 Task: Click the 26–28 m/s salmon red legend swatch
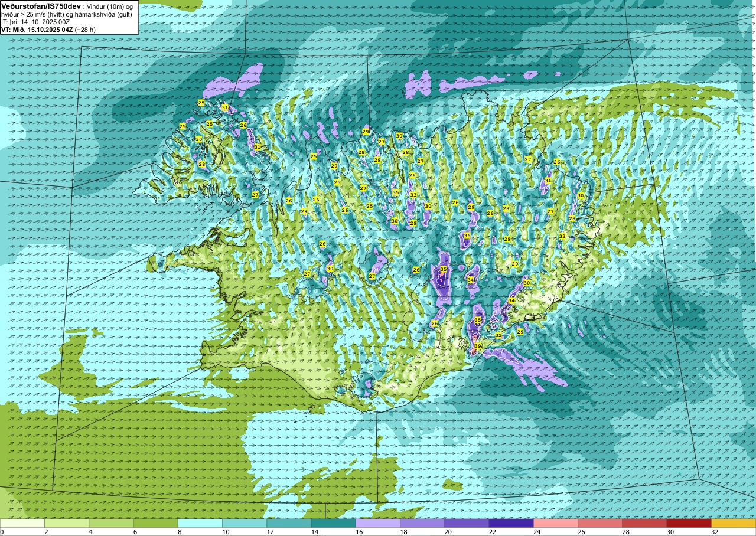(600, 523)
